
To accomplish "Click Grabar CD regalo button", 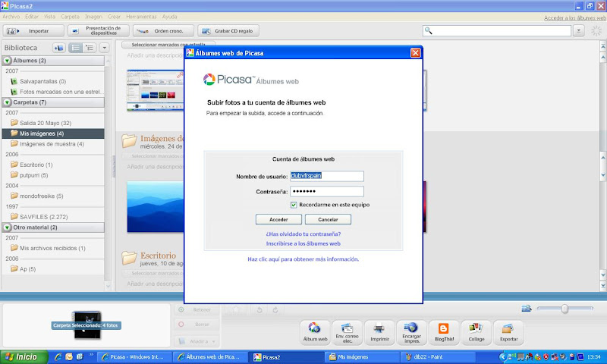I will (228, 31).
